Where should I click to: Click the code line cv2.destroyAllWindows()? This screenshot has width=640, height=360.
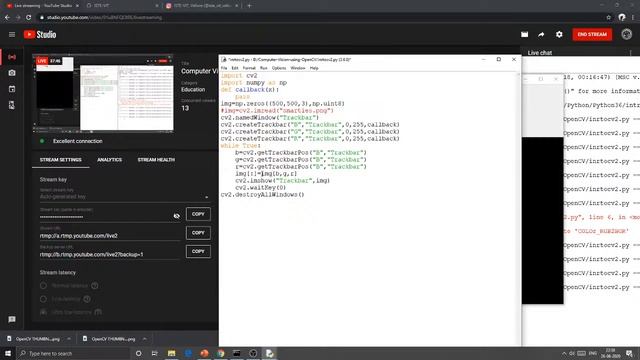point(262,195)
